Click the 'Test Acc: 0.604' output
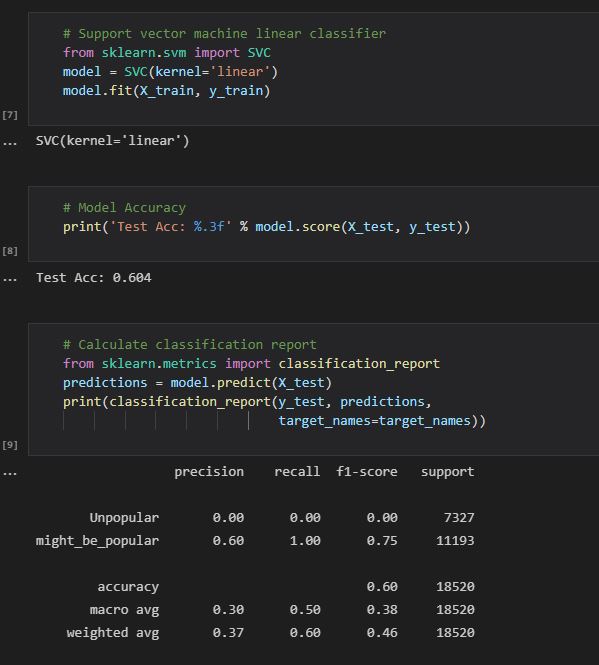The image size is (599, 665). (x=93, y=278)
